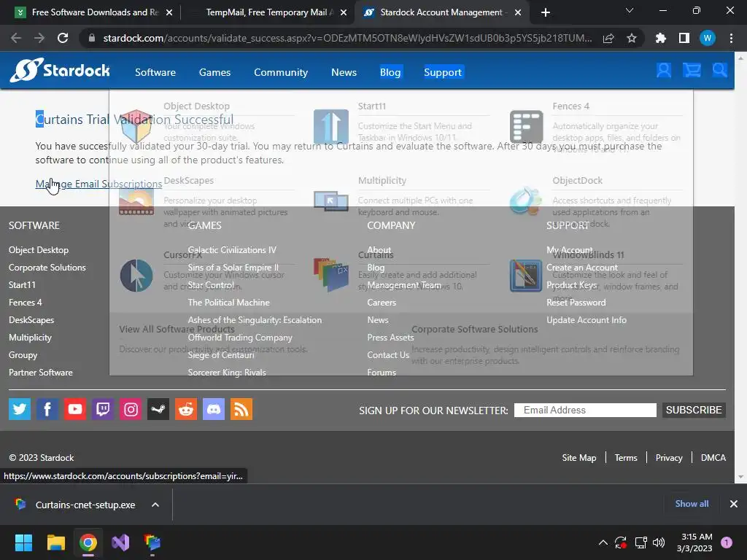This screenshot has height=560, width=747.
Task: Open volume control in system tray
Action: coord(659,542)
